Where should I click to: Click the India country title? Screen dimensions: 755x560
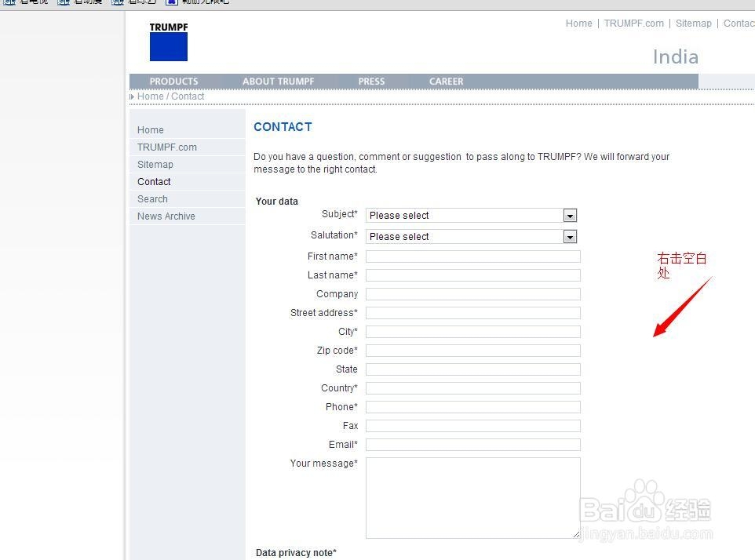676,56
